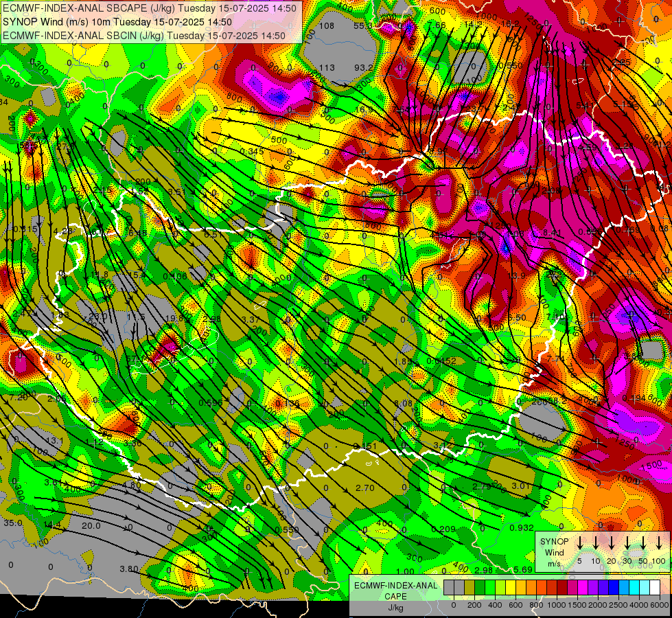Click the station value 7.20
This screenshot has height=618, width=672.
pos(18,398)
